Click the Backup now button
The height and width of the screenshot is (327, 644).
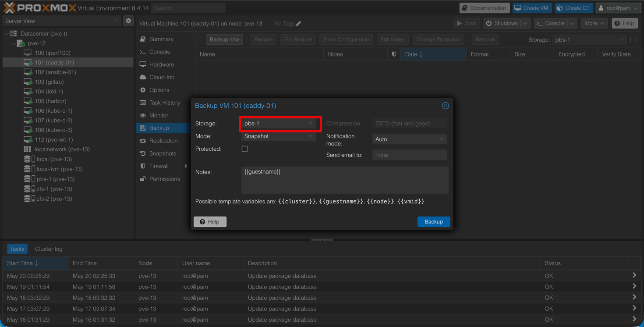[x=224, y=39]
